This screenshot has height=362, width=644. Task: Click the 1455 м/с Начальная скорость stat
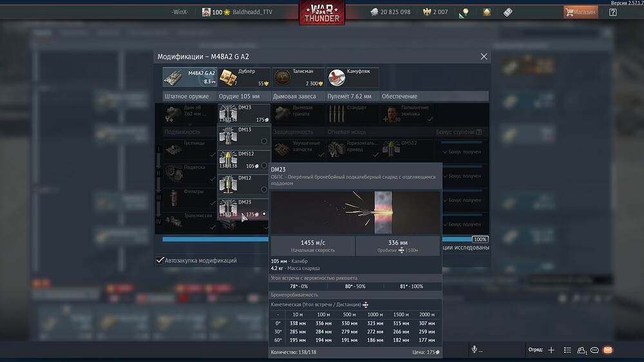[x=312, y=245]
